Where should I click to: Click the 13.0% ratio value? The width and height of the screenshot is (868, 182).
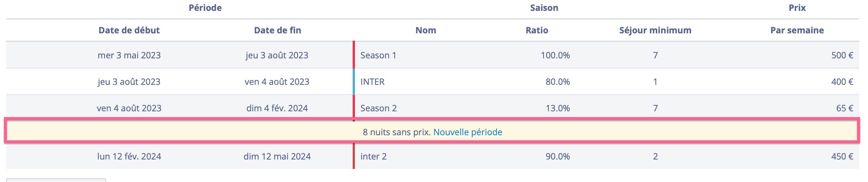tap(557, 108)
